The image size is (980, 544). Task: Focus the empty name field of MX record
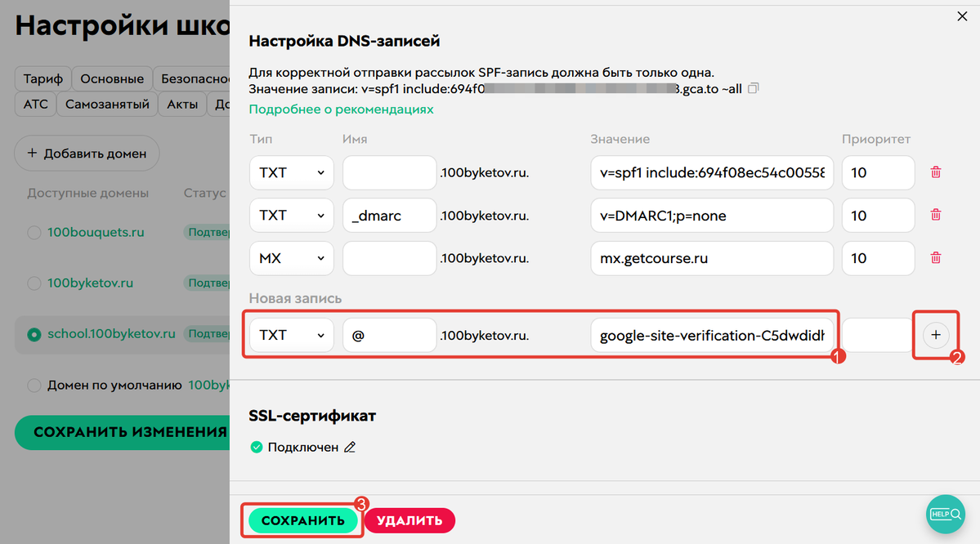(389, 258)
